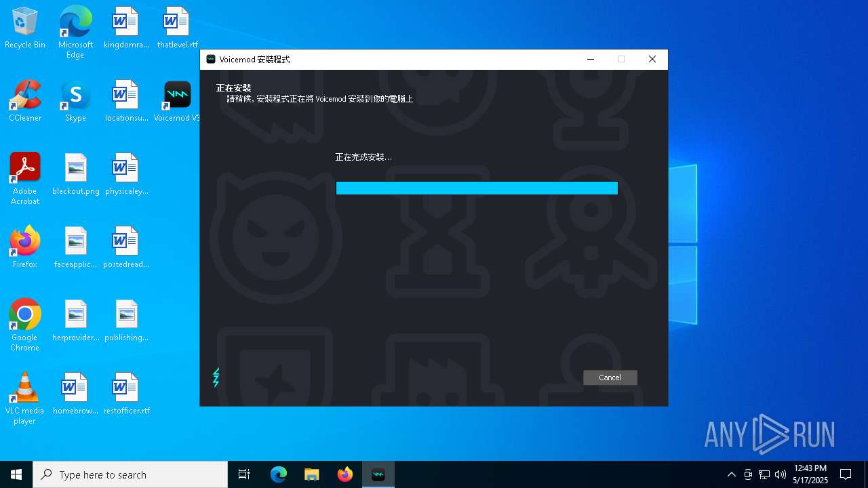Select the Firefox desktop shortcut
Screen dimensions: 868x488
pyautogui.click(x=25, y=248)
